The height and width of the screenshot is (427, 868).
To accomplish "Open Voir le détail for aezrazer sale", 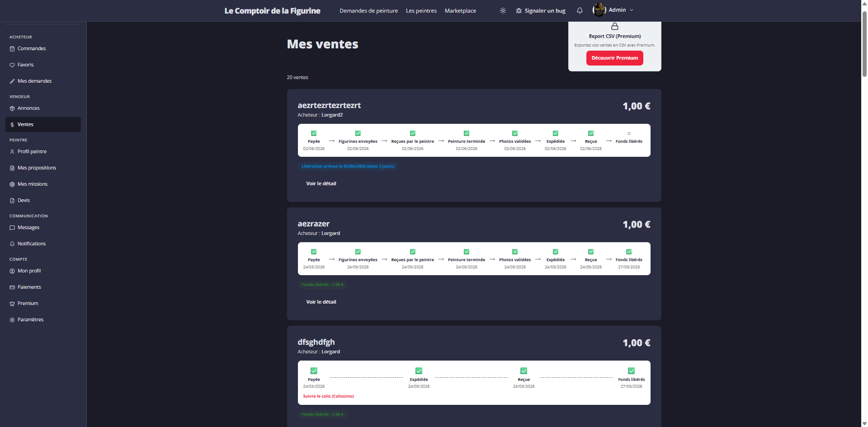I will (321, 302).
